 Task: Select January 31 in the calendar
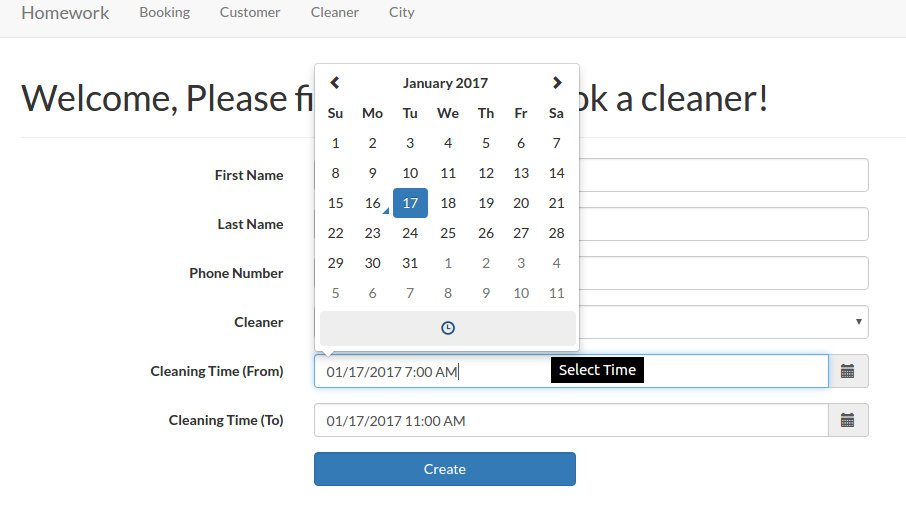pos(410,263)
